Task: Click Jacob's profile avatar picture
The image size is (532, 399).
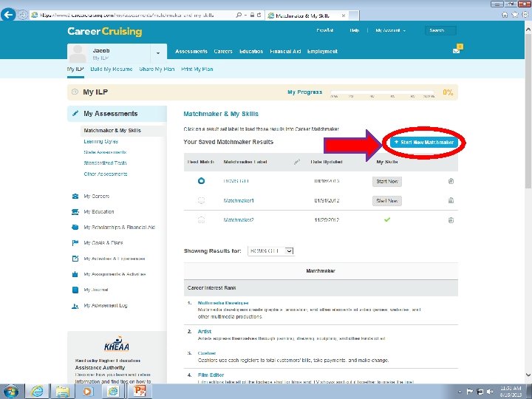Action: point(78,54)
